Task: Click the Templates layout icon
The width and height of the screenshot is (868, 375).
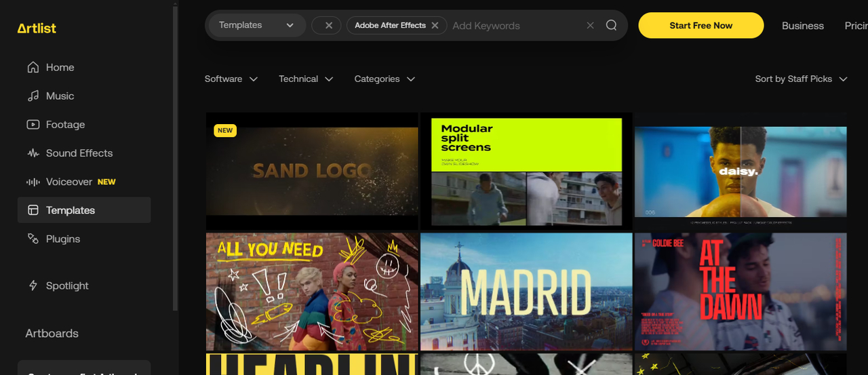Action: coord(33,210)
